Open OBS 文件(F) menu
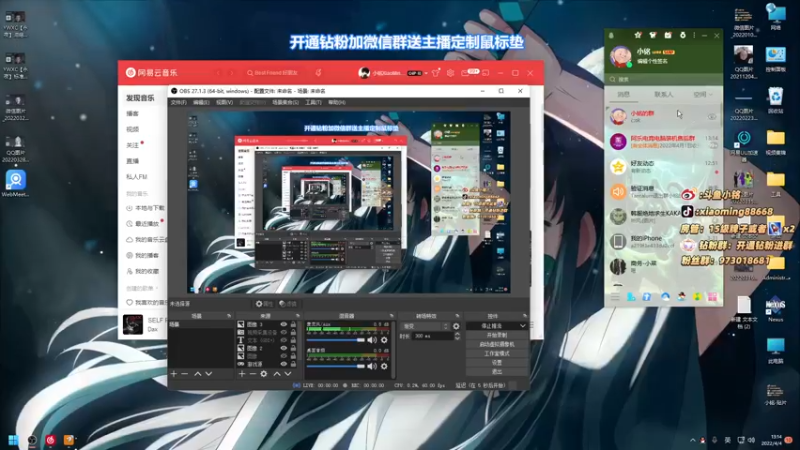Screen dimensions: 800x450 pos(179,103)
